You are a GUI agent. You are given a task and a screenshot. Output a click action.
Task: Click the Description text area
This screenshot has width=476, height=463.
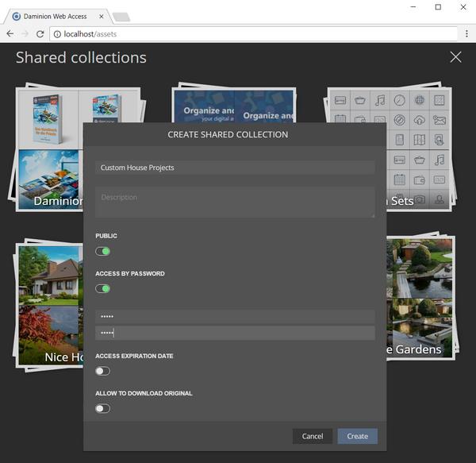pos(235,203)
